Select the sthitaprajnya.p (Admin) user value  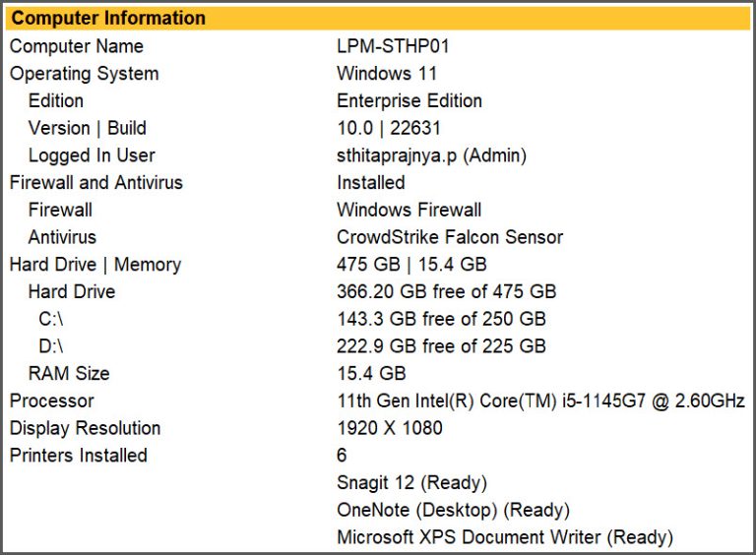click(431, 155)
